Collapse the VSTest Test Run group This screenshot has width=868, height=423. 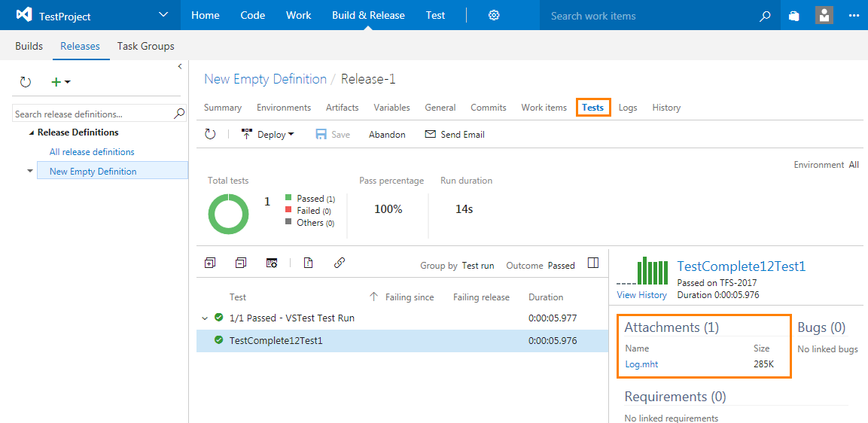click(x=205, y=318)
